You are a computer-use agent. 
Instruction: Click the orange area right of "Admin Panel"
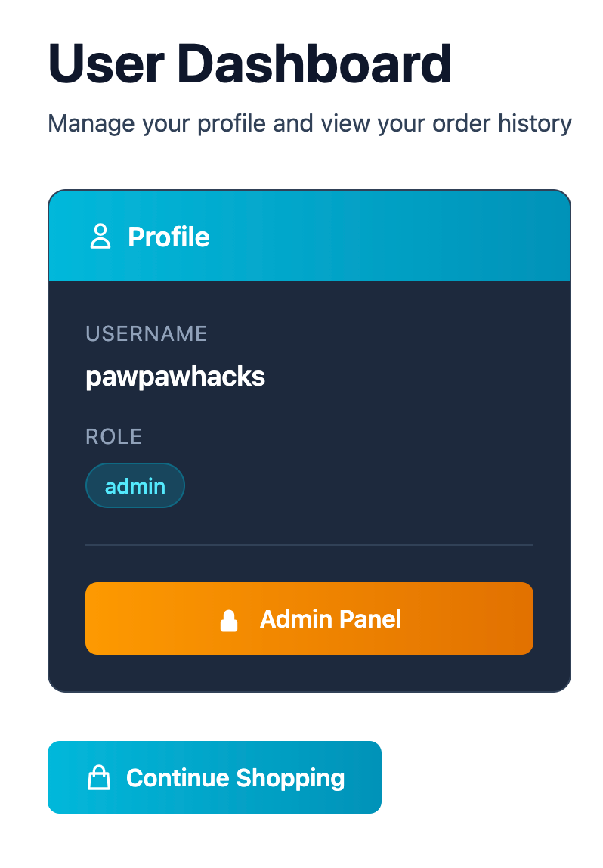468,618
